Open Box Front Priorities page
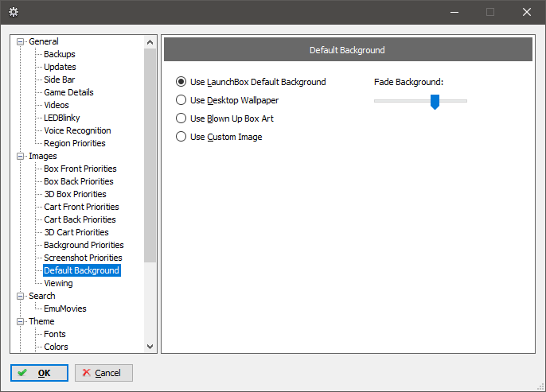 tap(80, 169)
